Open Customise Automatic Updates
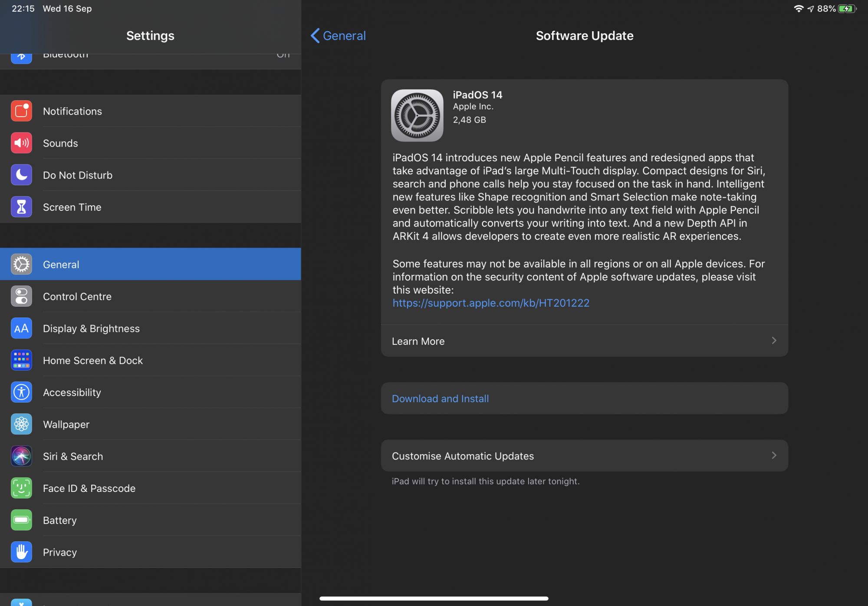The image size is (868, 606). [585, 456]
